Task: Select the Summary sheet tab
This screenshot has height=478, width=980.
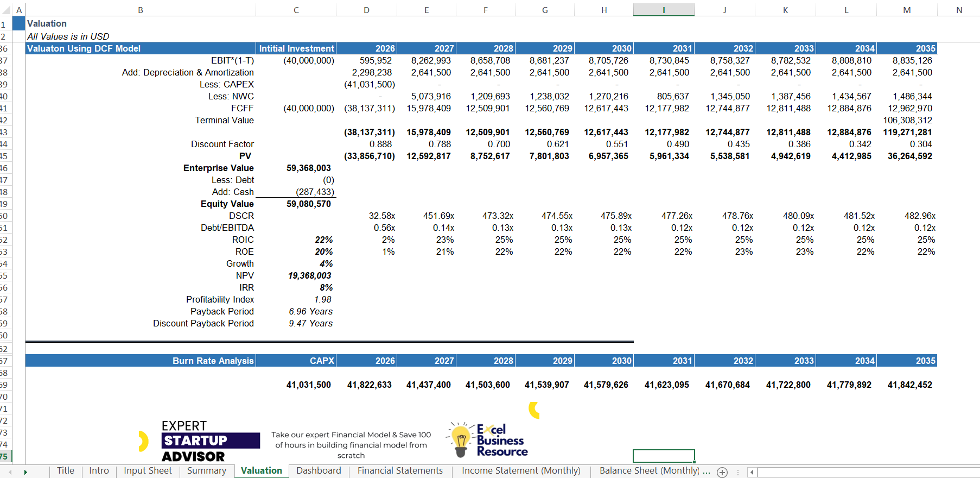Action: click(x=207, y=471)
